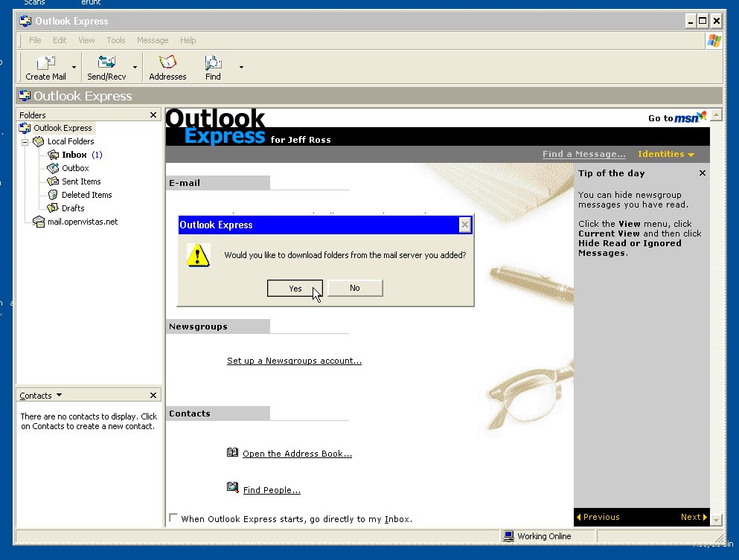Click Yes to download folders
The image size is (739, 560).
click(295, 289)
